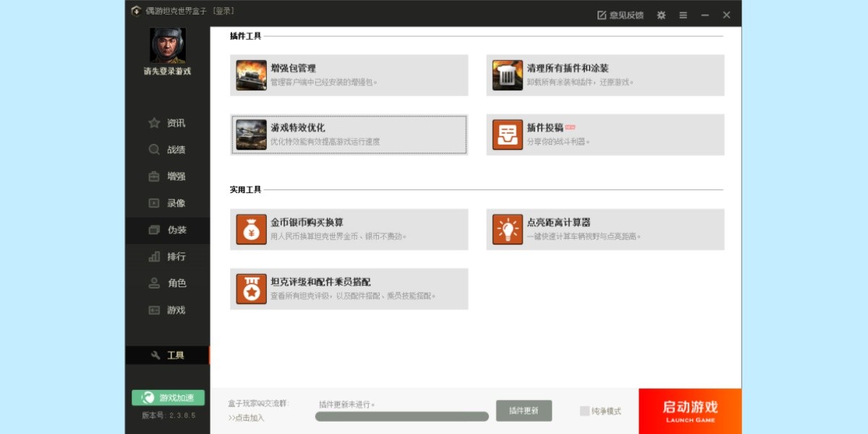868x434 pixels.
Task: Click the trash can icon for 清理所有插件和涂装
Action: click(508, 75)
